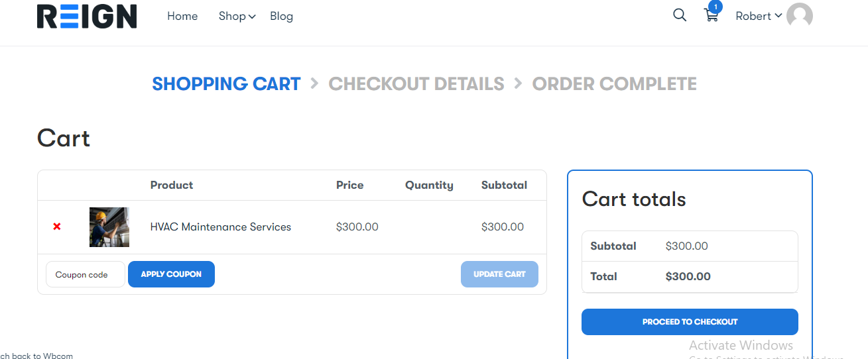The height and width of the screenshot is (359, 868).
Task: Click the REIGN site logo
Action: pyautogui.click(x=87, y=16)
